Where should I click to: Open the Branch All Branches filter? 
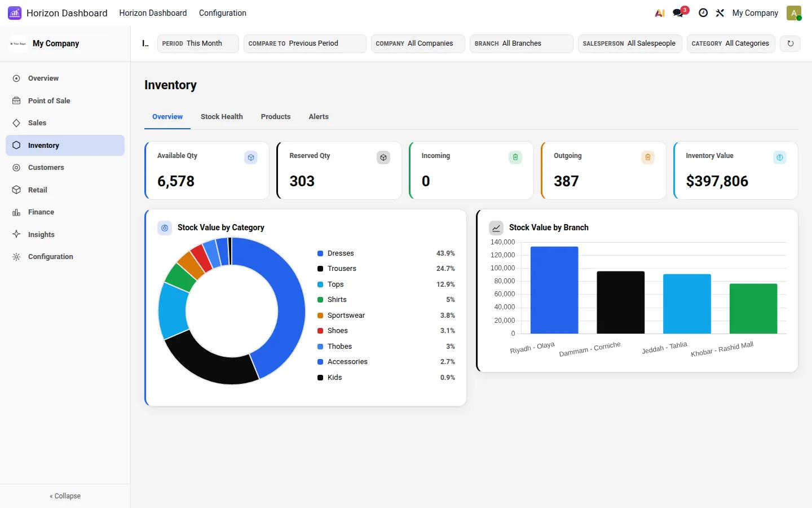[x=521, y=43]
